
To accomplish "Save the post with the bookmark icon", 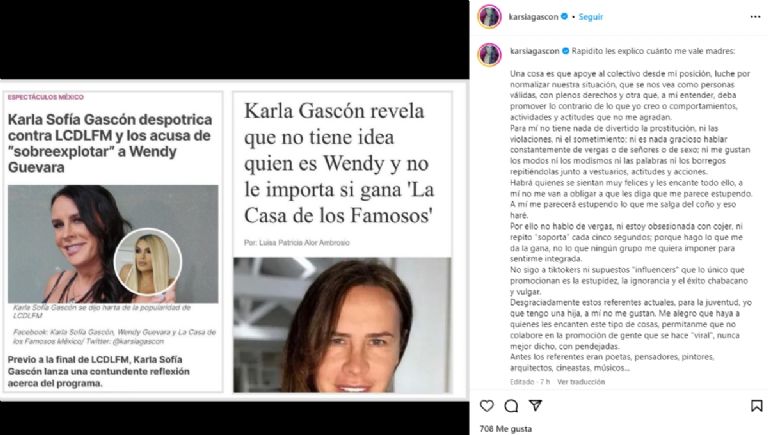I will point(756,406).
